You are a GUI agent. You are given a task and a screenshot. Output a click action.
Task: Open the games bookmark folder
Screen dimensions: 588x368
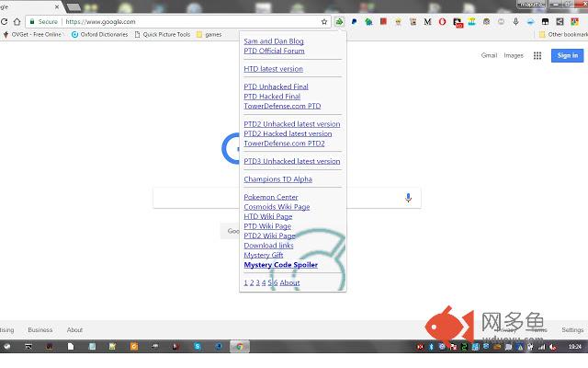pos(209,35)
